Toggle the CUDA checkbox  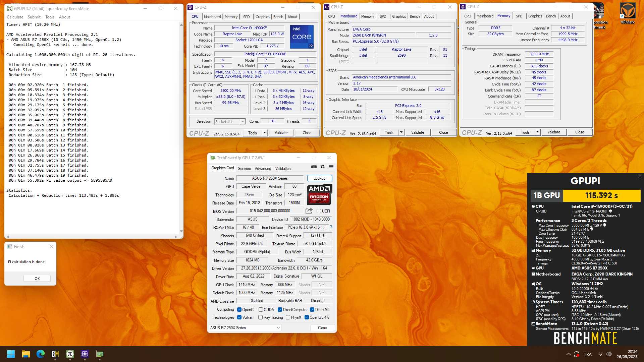point(261,310)
